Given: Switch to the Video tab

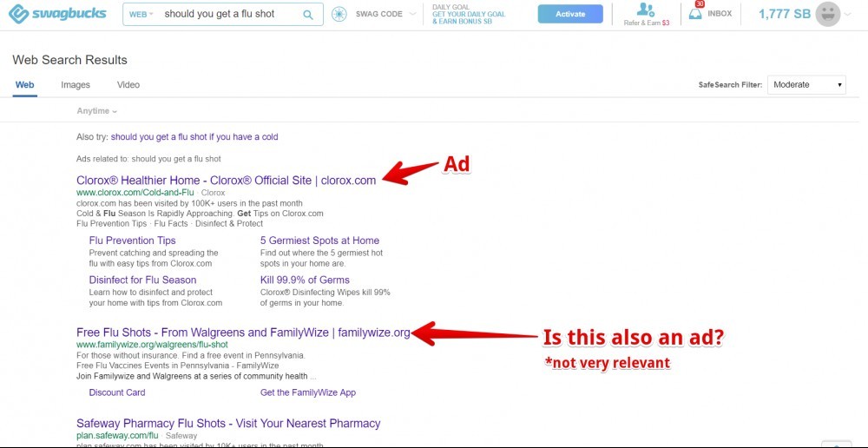Looking at the screenshot, I should (128, 85).
